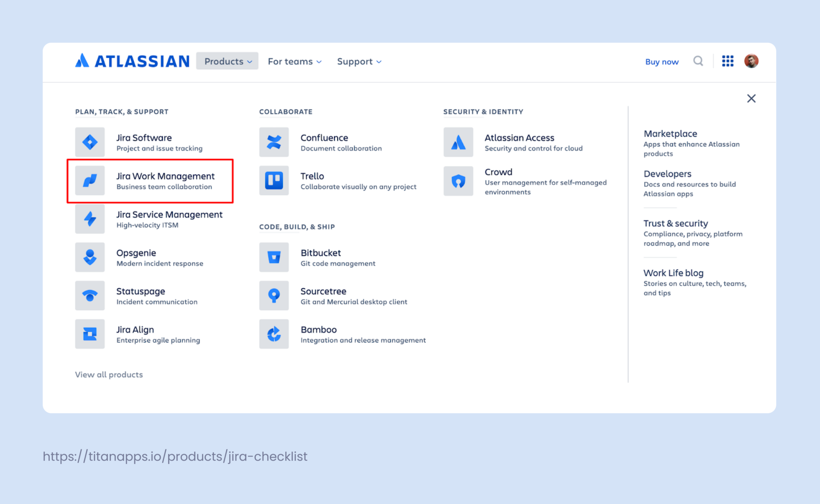Click the app switcher grid icon

click(x=728, y=61)
